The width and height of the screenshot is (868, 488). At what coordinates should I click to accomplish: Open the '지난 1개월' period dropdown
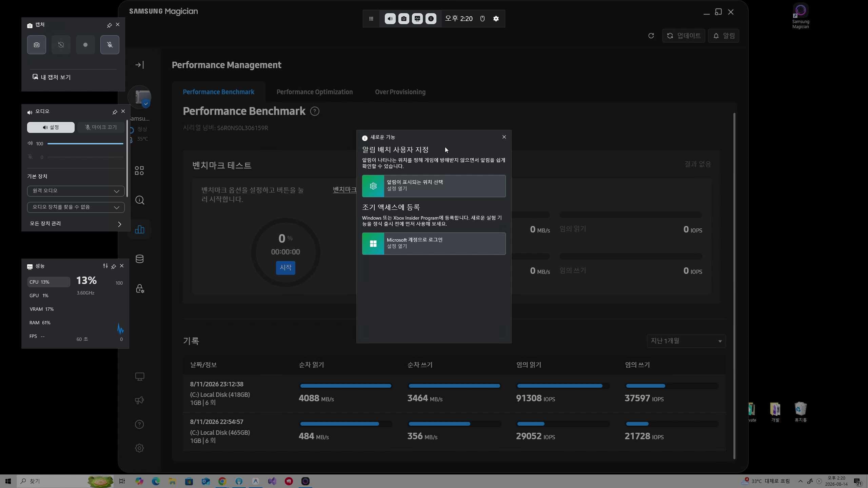click(686, 341)
